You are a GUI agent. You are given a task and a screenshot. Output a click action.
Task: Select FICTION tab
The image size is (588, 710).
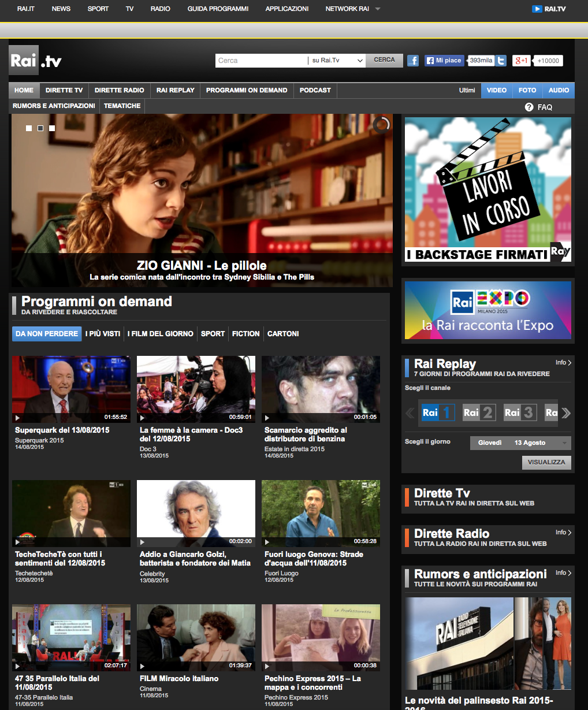[246, 334]
